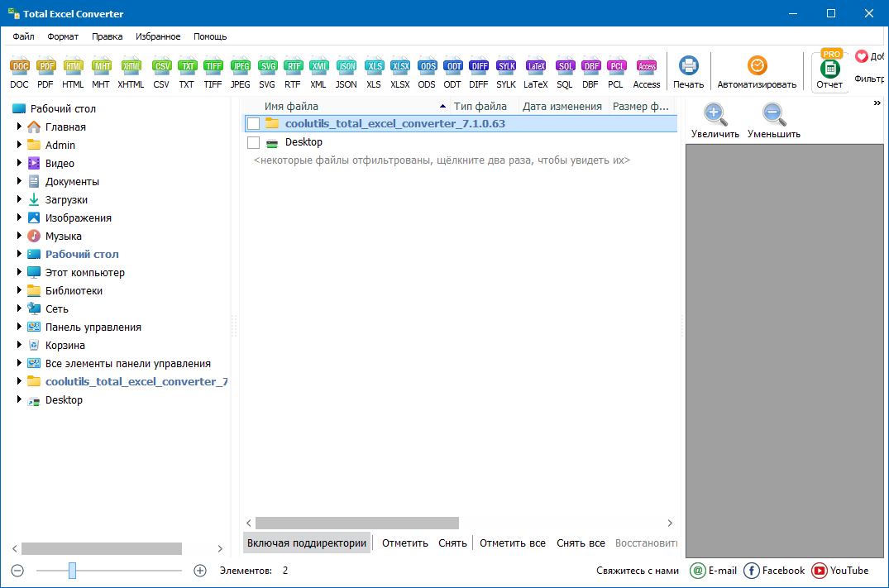Adjust the zoom slider at bottom left
The image size is (889, 588).
(71, 571)
